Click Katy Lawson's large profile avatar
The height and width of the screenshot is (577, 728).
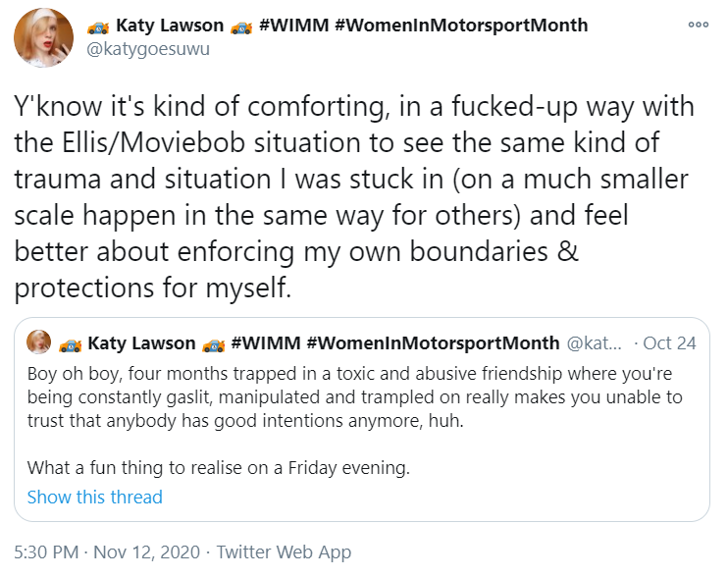[42, 37]
